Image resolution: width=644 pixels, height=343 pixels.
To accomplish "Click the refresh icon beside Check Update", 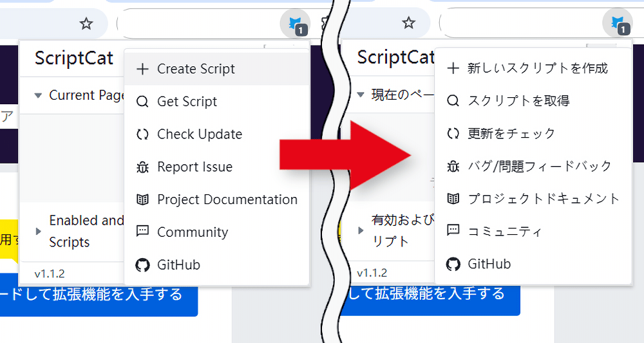I will pos(142,134).
